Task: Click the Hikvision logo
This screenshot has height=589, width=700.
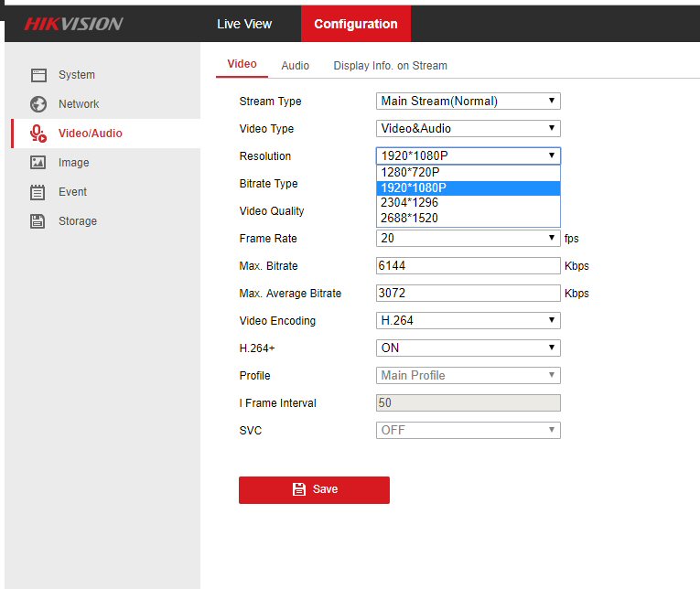Action: [73, 24]
